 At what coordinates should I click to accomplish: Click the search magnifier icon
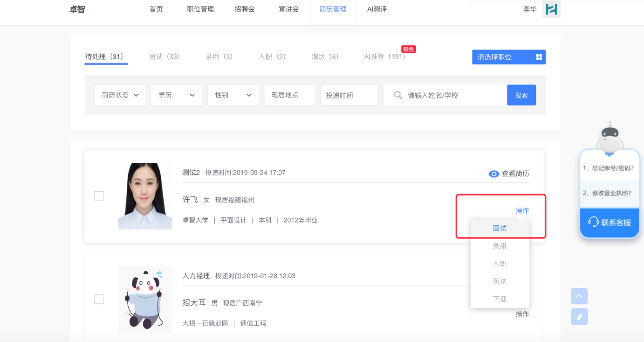pos(398,95)
